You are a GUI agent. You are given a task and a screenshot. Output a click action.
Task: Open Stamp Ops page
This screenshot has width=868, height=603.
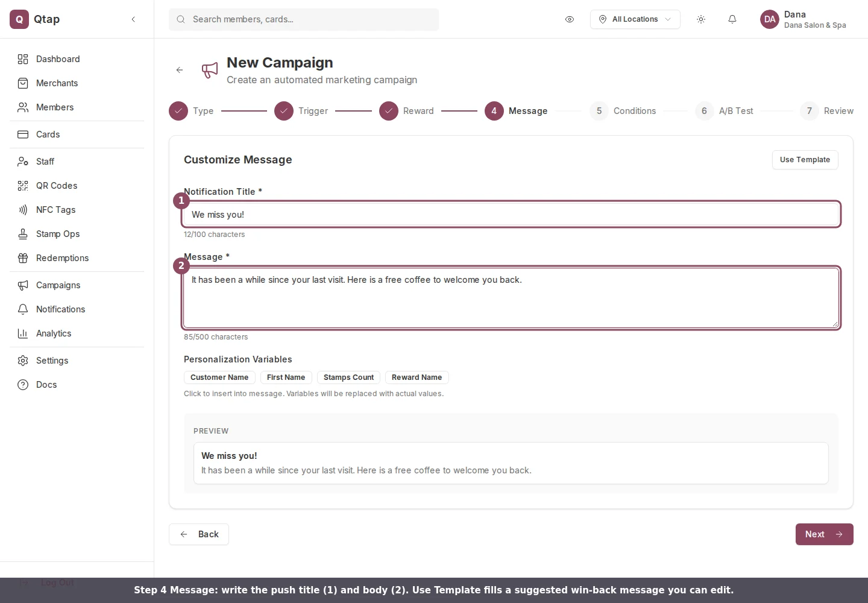(x=77, y=234)
